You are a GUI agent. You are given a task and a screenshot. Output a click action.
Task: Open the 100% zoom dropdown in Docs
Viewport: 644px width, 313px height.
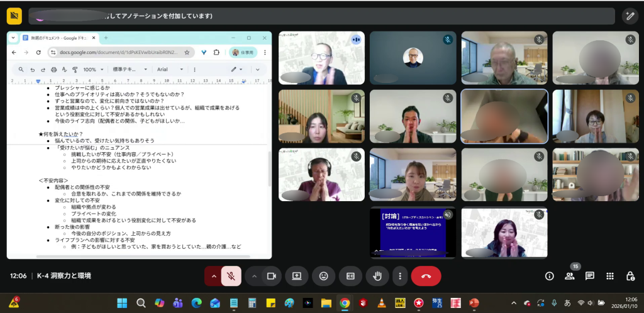[x=94, y=69]
